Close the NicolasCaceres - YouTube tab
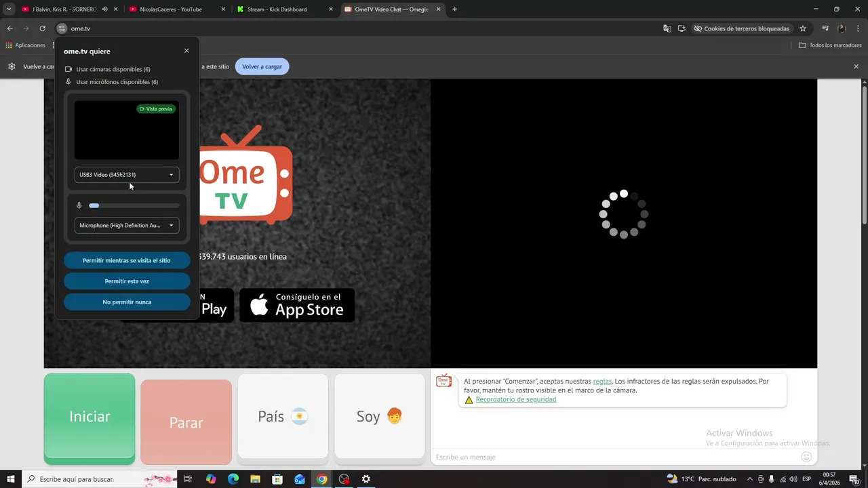This screenshot has width=868, height=488. point(223,9)
